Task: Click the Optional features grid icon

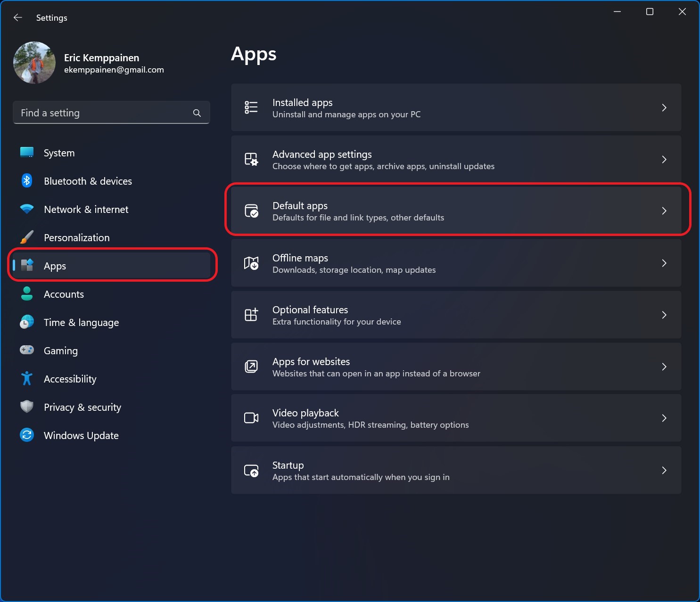Action: pyautogui.click(x=251, y=315)
